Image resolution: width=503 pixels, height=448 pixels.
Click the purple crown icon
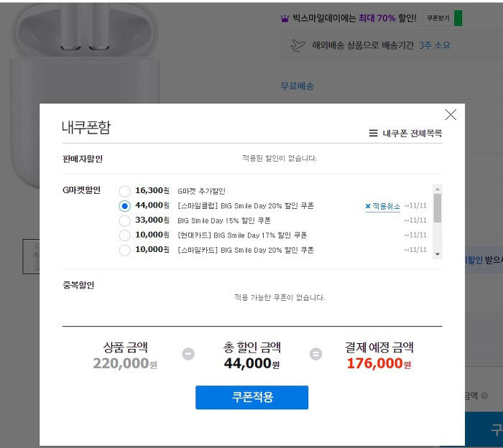(x=285, y=19)
